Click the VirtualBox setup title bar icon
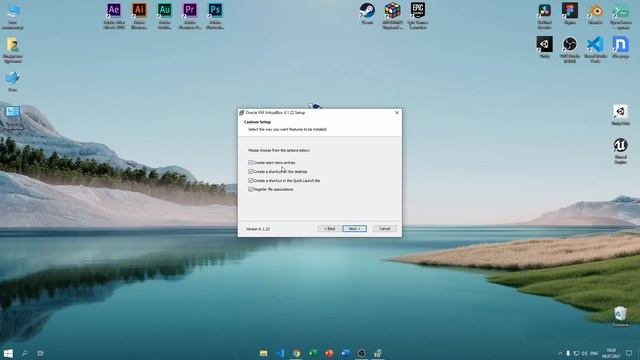The width and height of the screenshot is (640, 360). (242, 113)
